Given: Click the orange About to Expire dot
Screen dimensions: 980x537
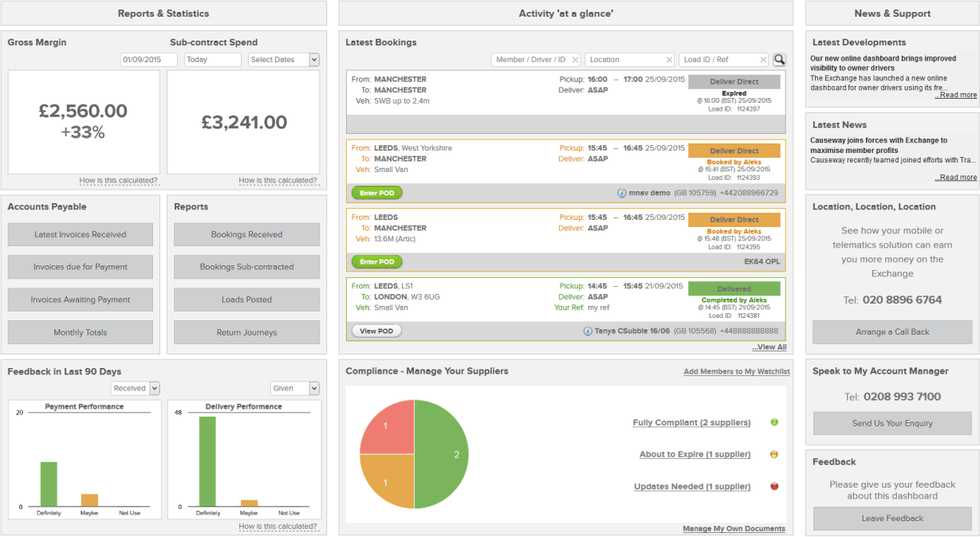Looking at the screenshot, I should 773,454.
